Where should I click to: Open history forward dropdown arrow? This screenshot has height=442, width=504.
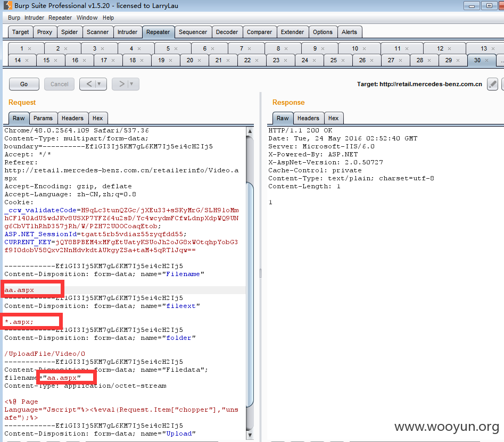(x=131, y=84)
